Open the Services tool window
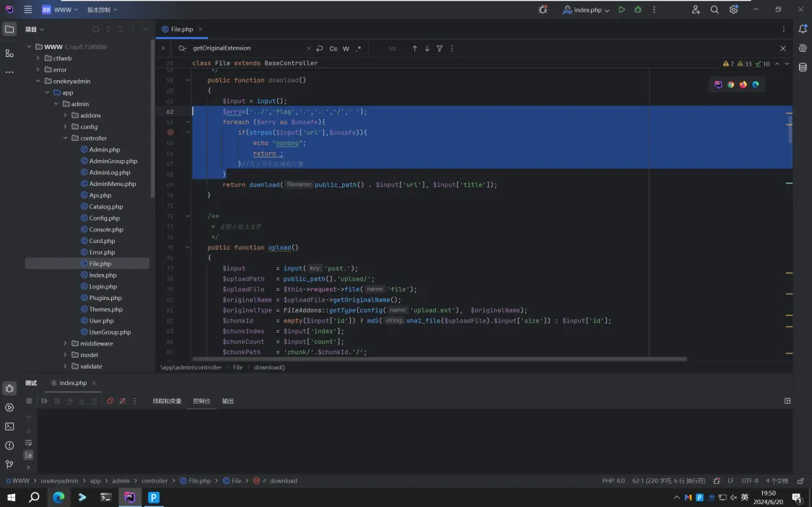Screen dimensions: 812x507 pyautogui.click(x=9, y=407)
